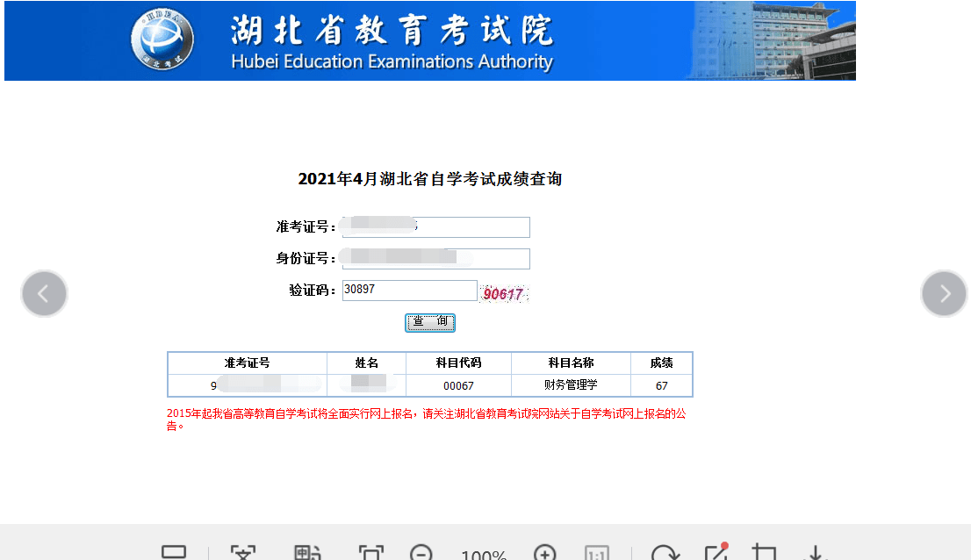Click the captcha image showing 90617
The height and width of the screenshot is (560, 971).
coord(504,293)
